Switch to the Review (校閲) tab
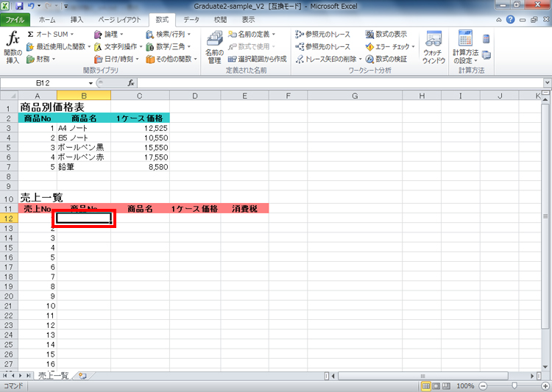This screenshot has height=392, width=552. (220, 20)
